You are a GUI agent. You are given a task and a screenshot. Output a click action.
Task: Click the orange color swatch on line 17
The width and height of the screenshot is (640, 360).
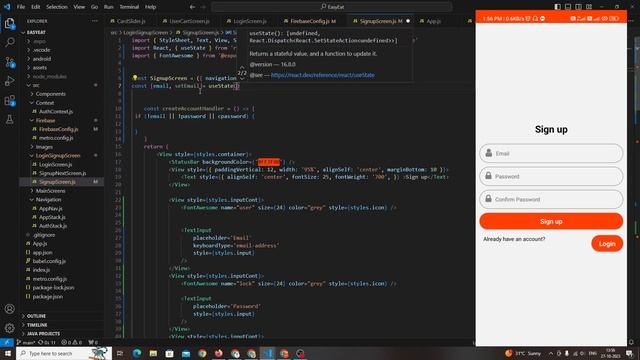[x=269, y=162]
